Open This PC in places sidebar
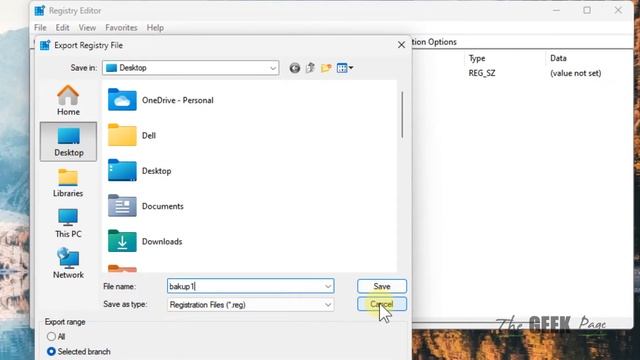The height and width of the screenshot is (360, 640). pos(68,223)
